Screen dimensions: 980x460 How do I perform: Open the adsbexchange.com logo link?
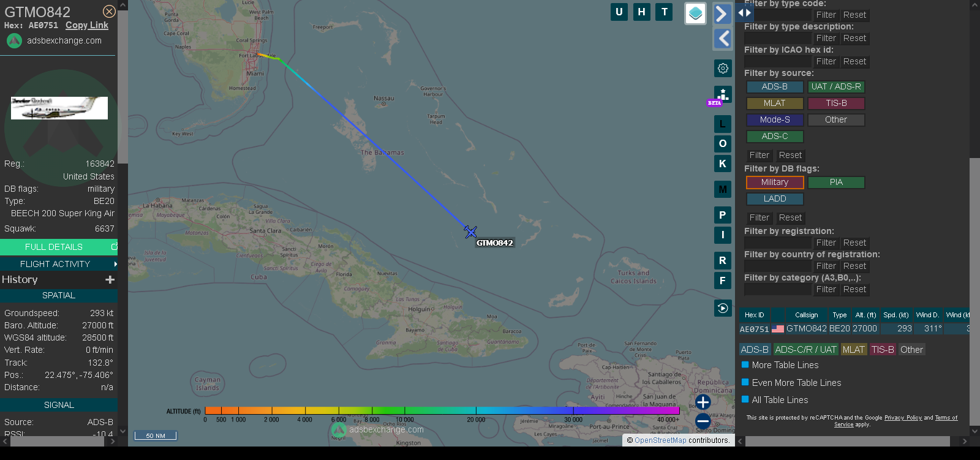click(54, 40)
